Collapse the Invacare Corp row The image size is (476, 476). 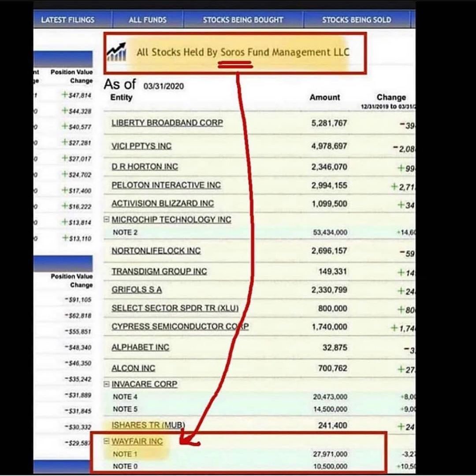click(107, 384)
